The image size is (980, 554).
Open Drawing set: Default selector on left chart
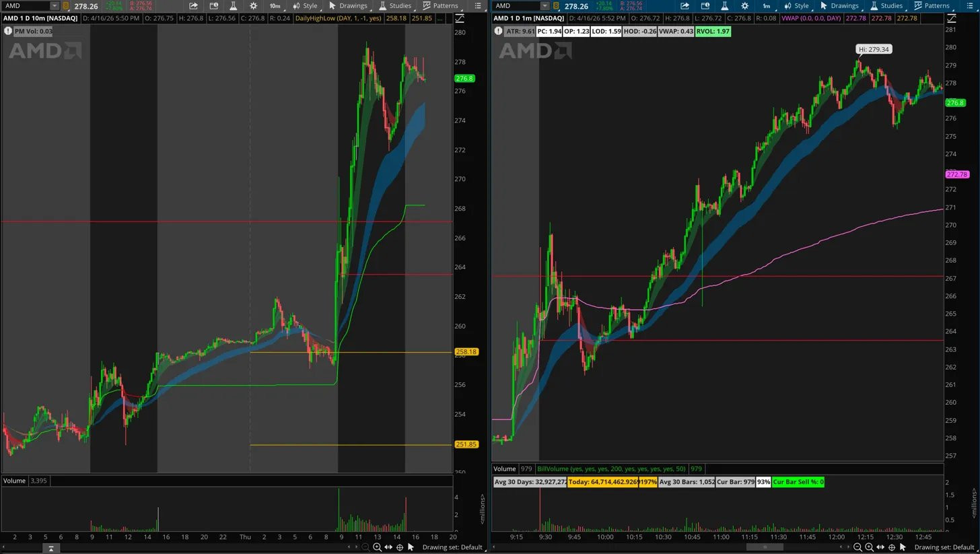tap(452, 547)
